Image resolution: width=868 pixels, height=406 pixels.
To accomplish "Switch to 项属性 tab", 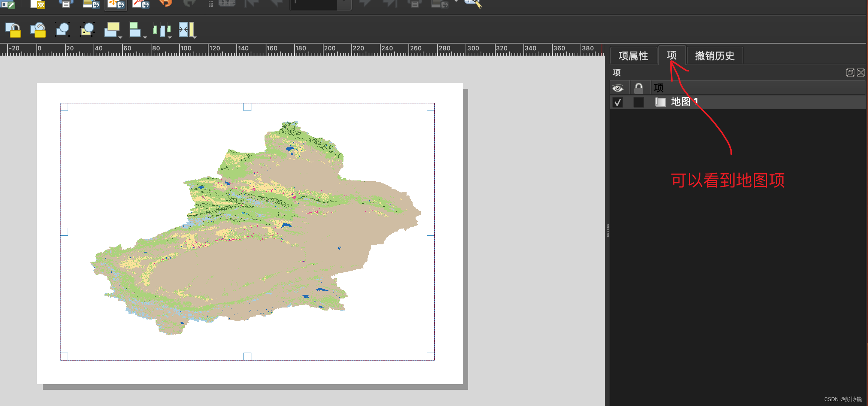I will tap(633, 56).
